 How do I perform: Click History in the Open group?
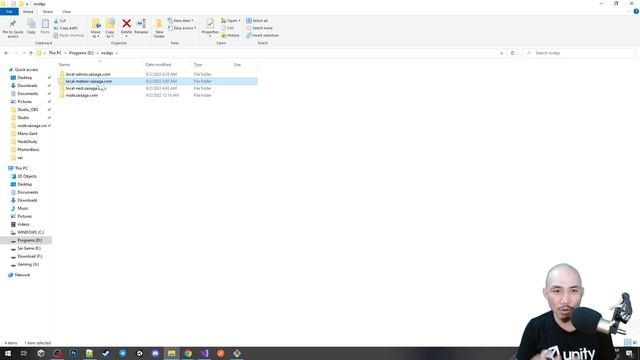[x=231, y=35]
